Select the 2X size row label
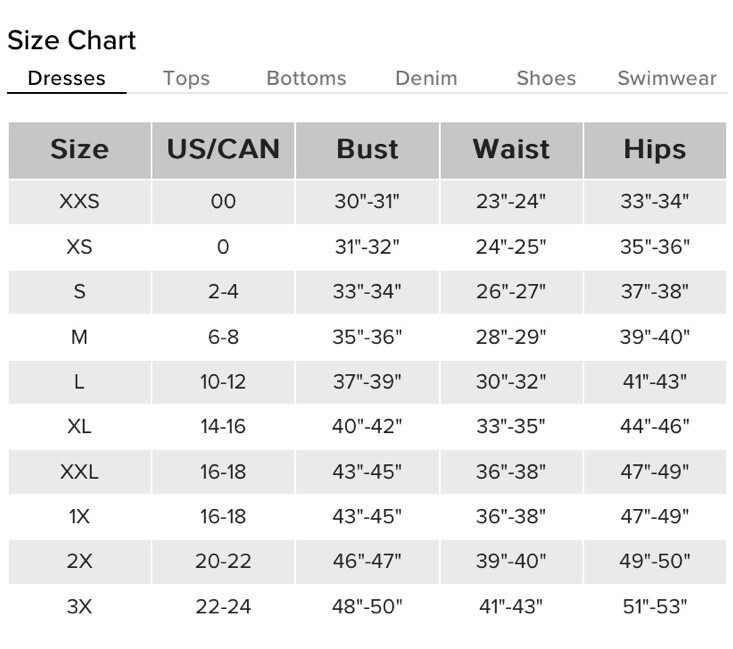The width and height of the screenshot is (733, 649). pyautogui.click(x=79, y=562)
